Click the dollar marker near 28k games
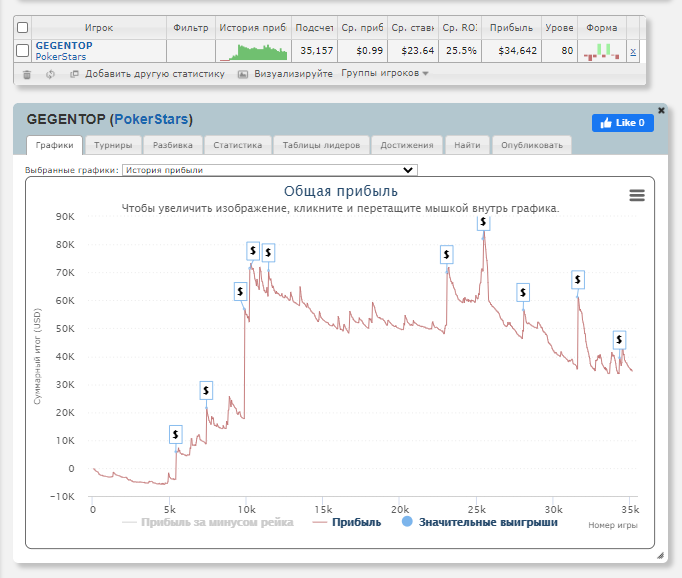Screen dimensions: 682x578 click(x=523, y=292)
